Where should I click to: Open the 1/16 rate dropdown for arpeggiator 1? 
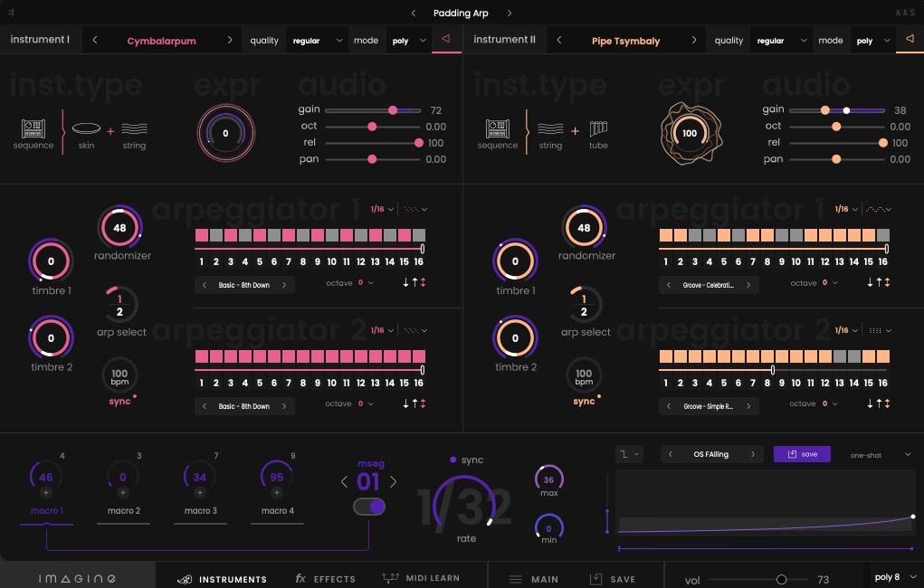(382, 208)
